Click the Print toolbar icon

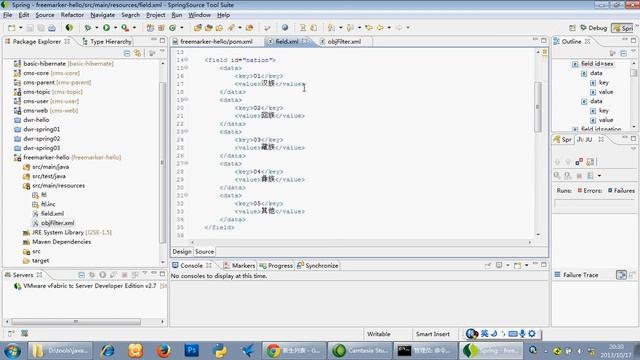coord(52,28)
